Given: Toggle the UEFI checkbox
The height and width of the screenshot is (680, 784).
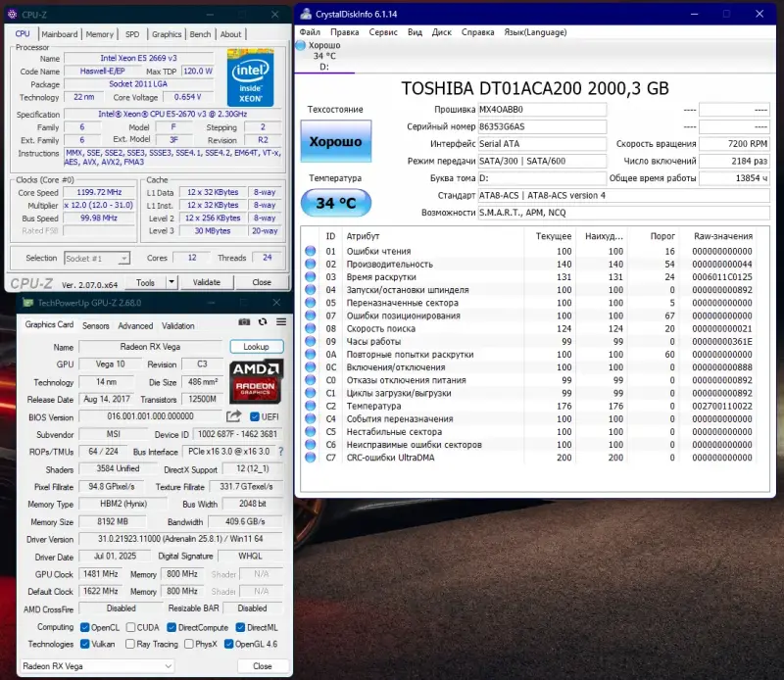Looking at the screenshot, I should click(x=255, y=416).
